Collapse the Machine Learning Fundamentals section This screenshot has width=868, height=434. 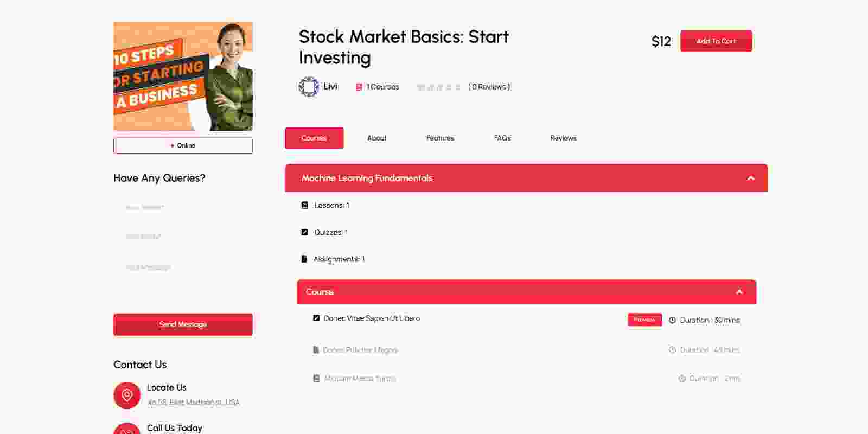751,178
